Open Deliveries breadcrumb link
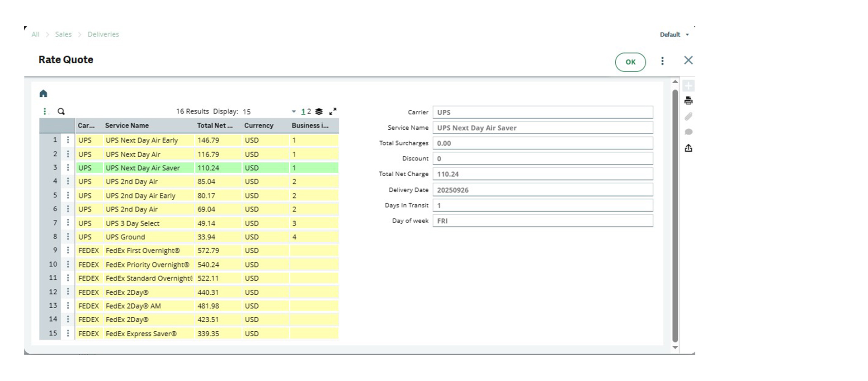 pos(103,34)
